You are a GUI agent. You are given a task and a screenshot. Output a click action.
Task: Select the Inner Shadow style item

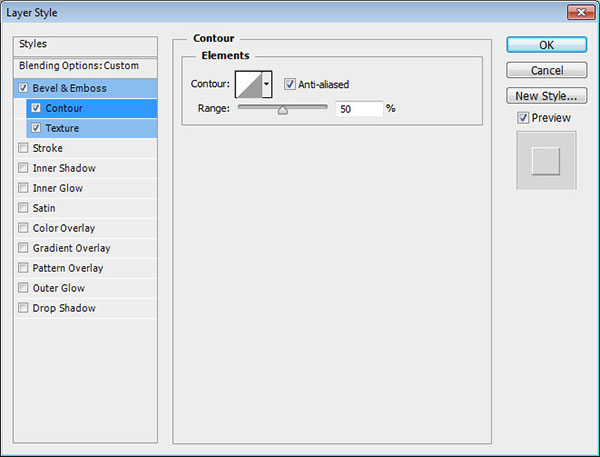point(64,168)
